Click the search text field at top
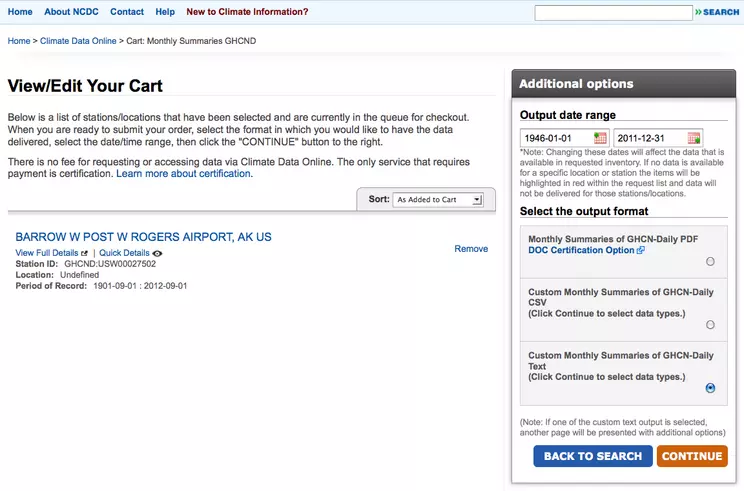Screen dimensions: 744x491 [x=614, y=13]
